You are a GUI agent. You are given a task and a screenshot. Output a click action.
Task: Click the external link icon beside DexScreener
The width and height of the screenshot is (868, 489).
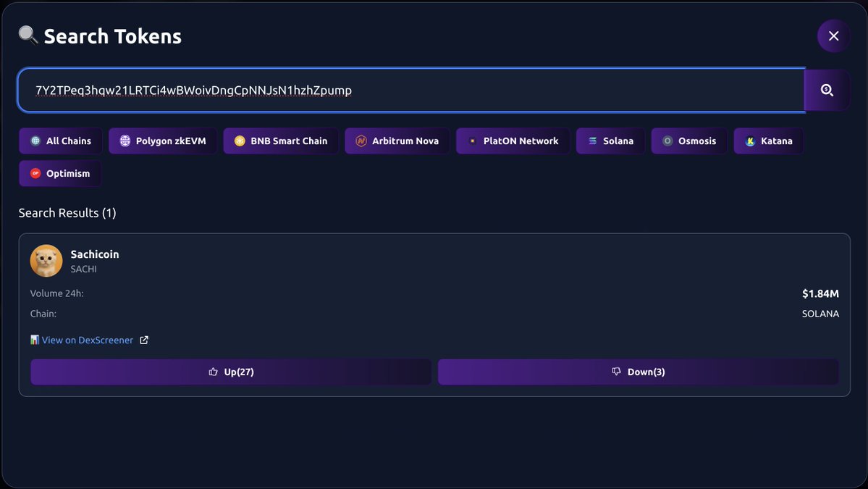coord(143,339)
